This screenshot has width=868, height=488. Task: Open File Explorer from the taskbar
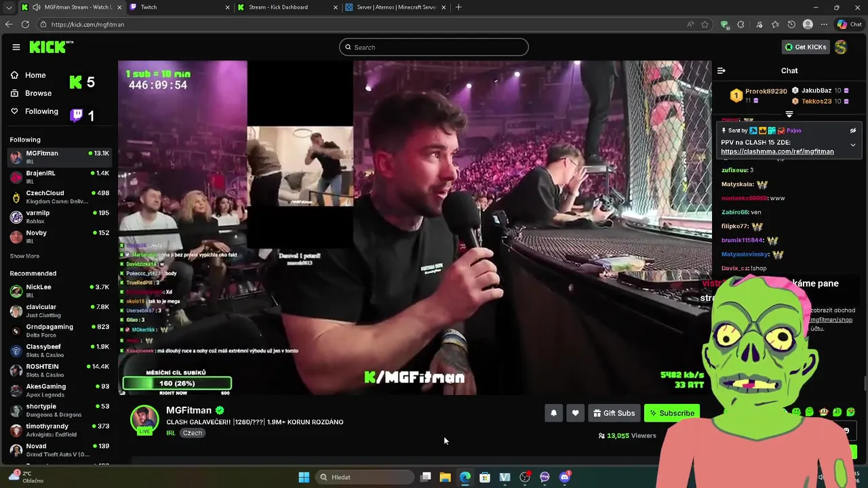click(445, 477)
